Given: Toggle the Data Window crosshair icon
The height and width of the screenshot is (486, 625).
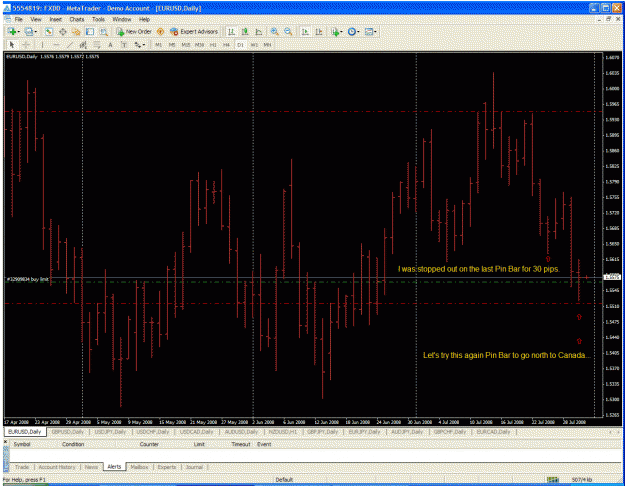Looking at the screenshot, I should (63, 31).
